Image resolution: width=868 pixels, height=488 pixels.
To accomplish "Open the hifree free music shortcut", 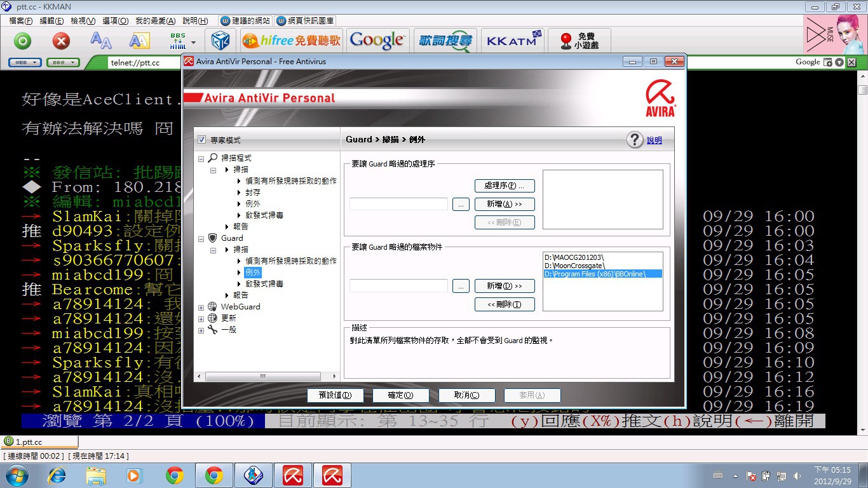I will [292, 41].
